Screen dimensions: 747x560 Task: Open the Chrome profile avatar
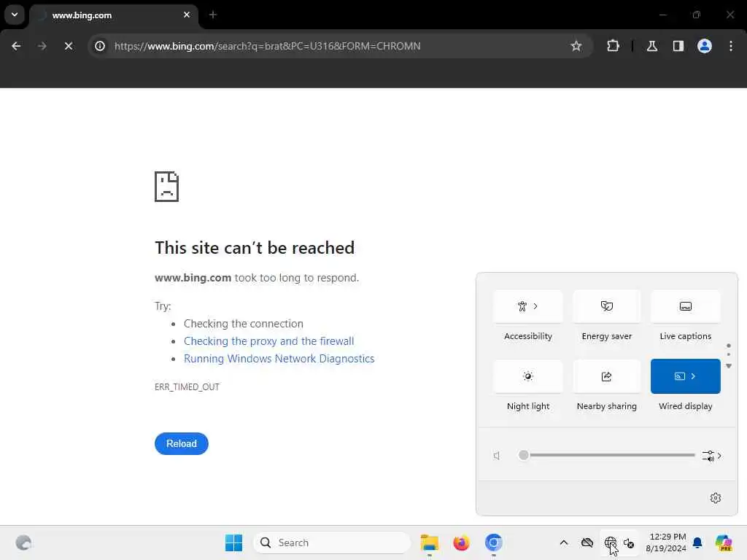(x=705, y=46)
